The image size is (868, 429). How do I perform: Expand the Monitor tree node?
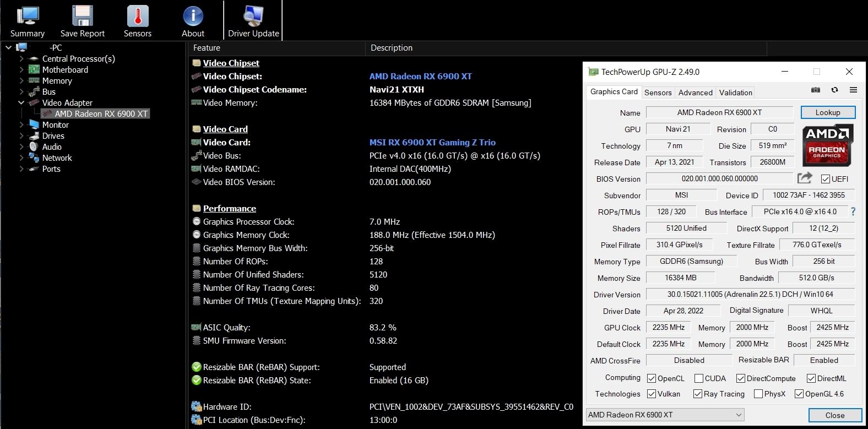(x=21, y=124)
